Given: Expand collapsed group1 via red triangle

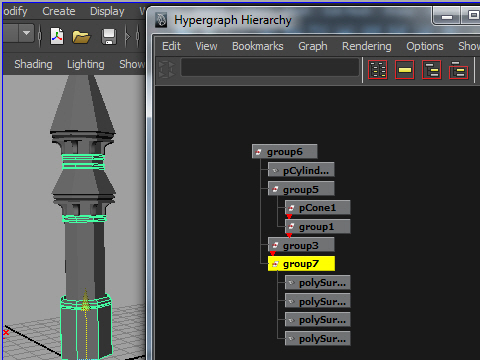Looking at the screenshot, I should [x=289, y=235].
